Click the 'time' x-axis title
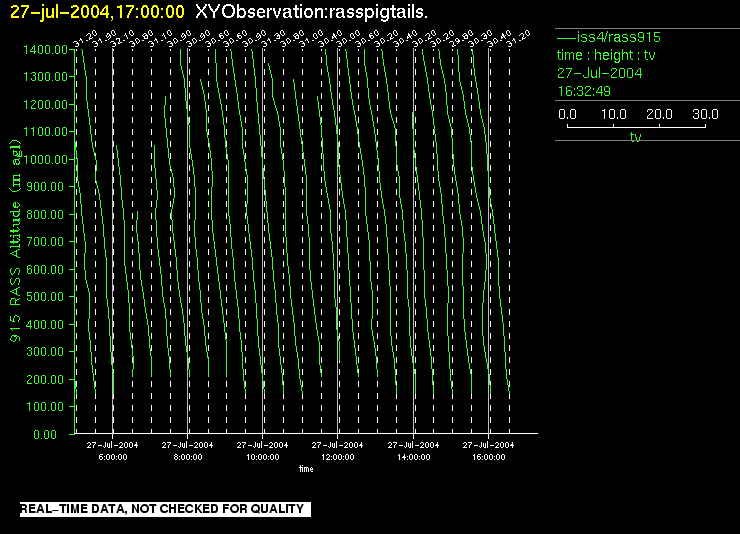This screenshot has height=534, width=740. pyautogui.click(x=305, y=468)
